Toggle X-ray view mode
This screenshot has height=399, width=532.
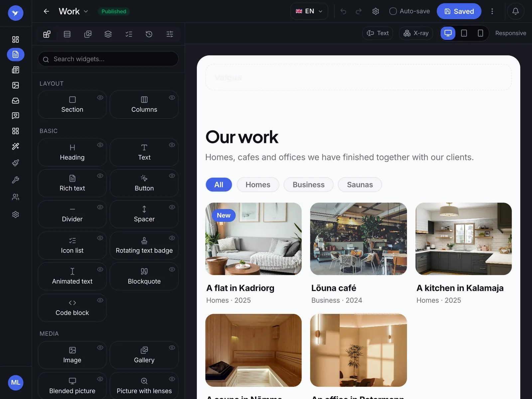click(416, 33)
